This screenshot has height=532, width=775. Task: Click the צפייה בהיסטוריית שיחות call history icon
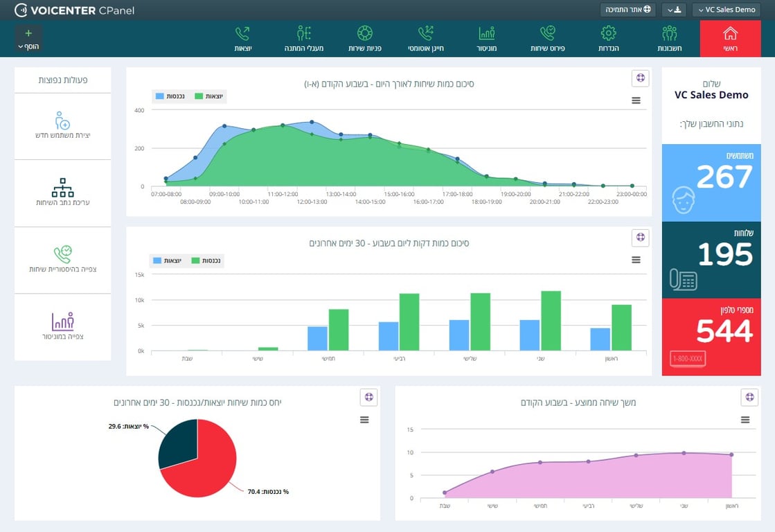pos(63,254)
